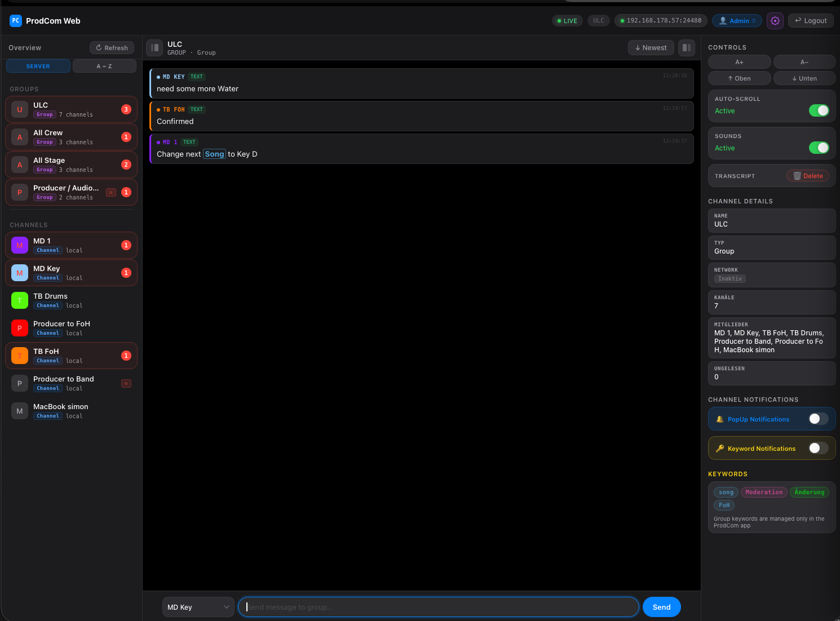Viewport: 840px width, 621px height.
Task: Click the song keyword tag
Action: [726, 492]
